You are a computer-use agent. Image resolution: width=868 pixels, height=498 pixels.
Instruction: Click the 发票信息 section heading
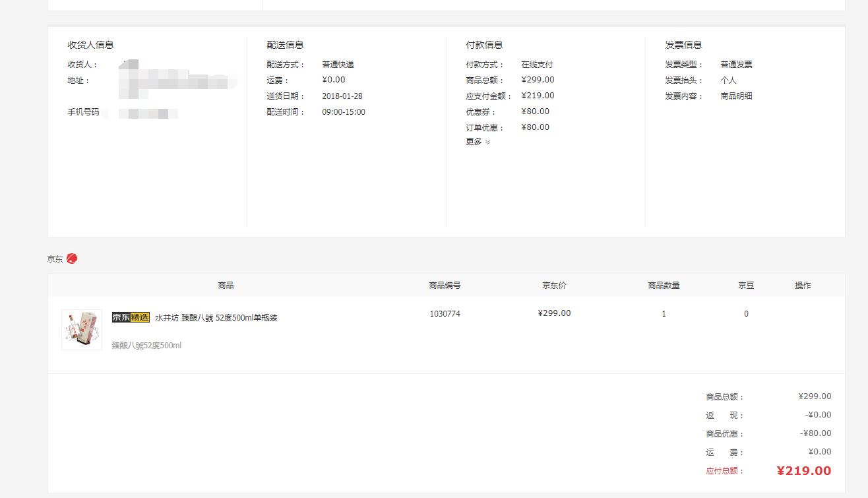pyautogui.click(x=683, y=45)
